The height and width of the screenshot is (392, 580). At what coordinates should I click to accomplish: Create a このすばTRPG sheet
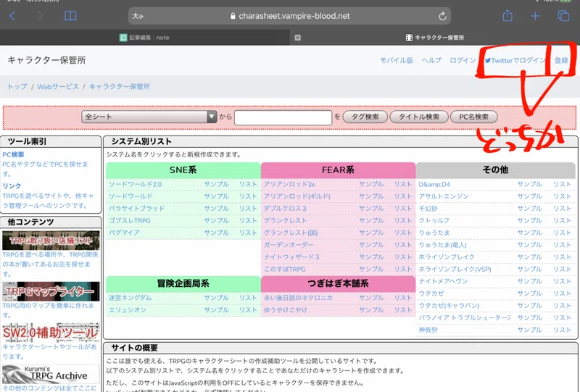[284, 270]
